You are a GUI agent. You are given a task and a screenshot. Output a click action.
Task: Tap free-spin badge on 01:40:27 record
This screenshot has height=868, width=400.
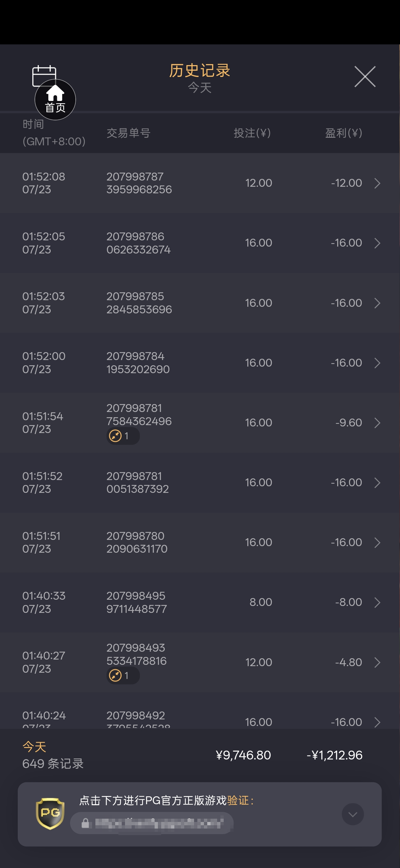click(x=123, y=675)
